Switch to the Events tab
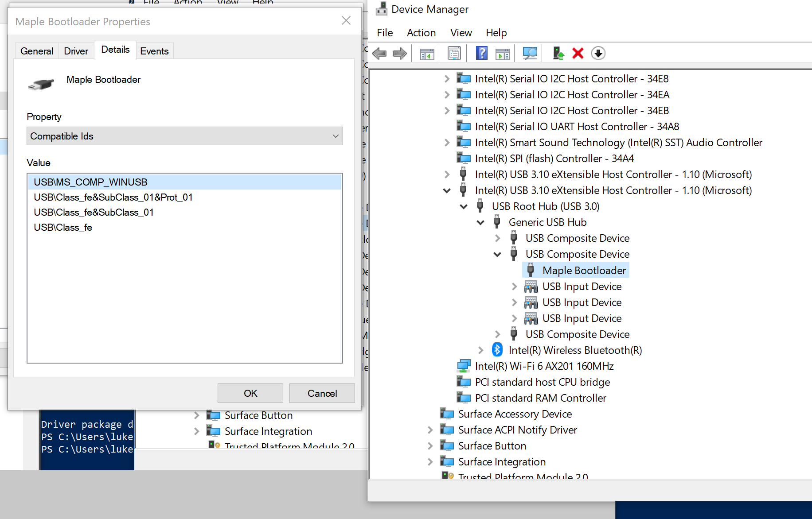Viewport: 812px width, 519px height. [154, 50]
